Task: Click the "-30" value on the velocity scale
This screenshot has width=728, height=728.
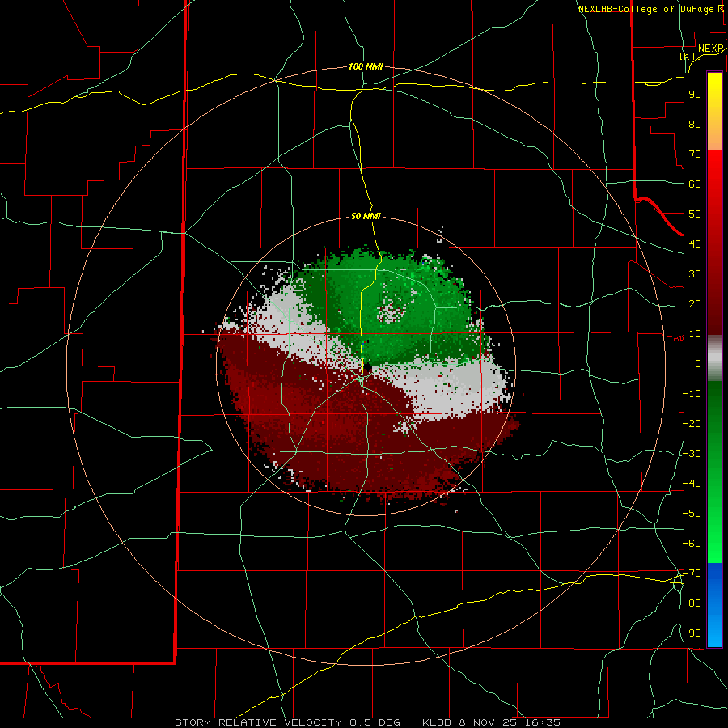Action: point(692,454)
